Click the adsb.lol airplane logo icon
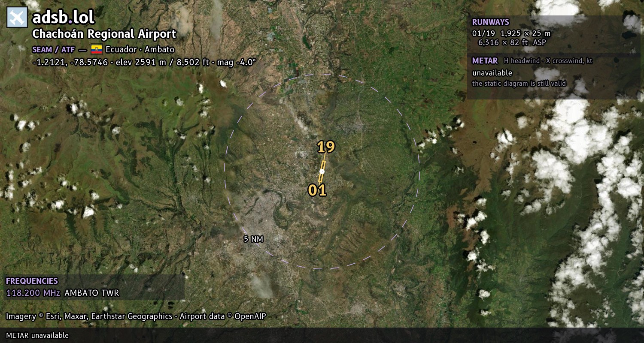 [x=17, y=18]
